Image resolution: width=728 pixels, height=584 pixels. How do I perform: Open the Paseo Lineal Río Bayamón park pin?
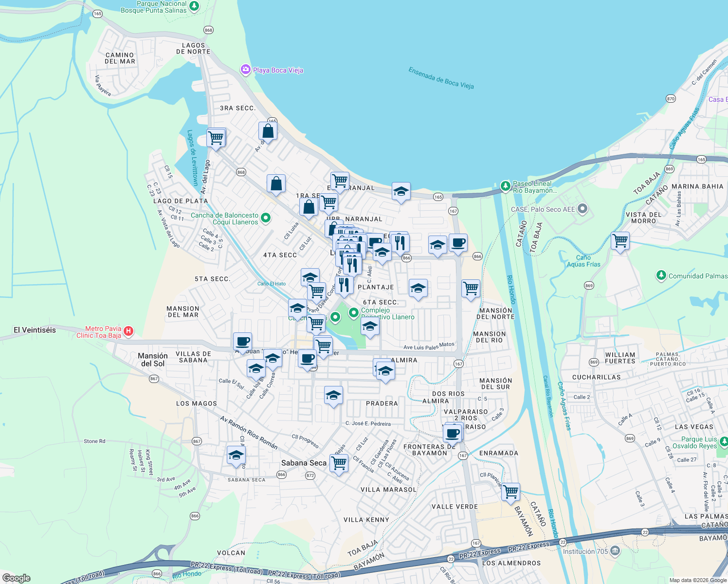506,185
